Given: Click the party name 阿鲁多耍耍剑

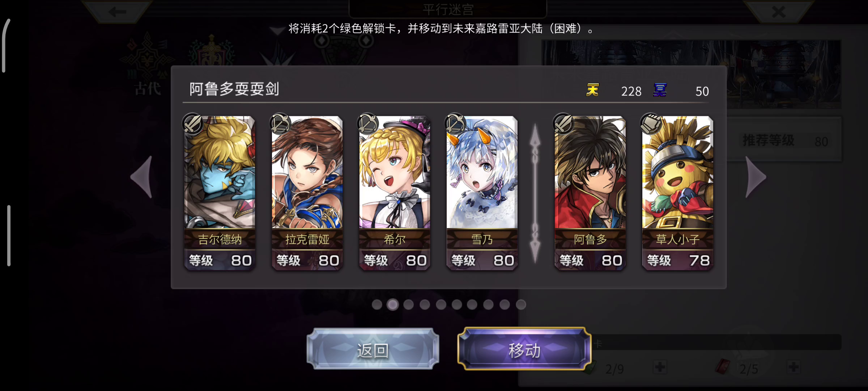Looking at the screenshot, I should 234,89.
